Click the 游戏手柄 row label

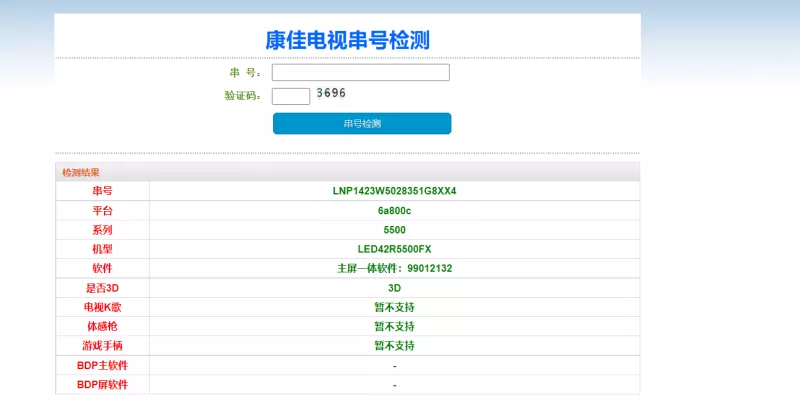pyautogui.click(x=102, y=346)
